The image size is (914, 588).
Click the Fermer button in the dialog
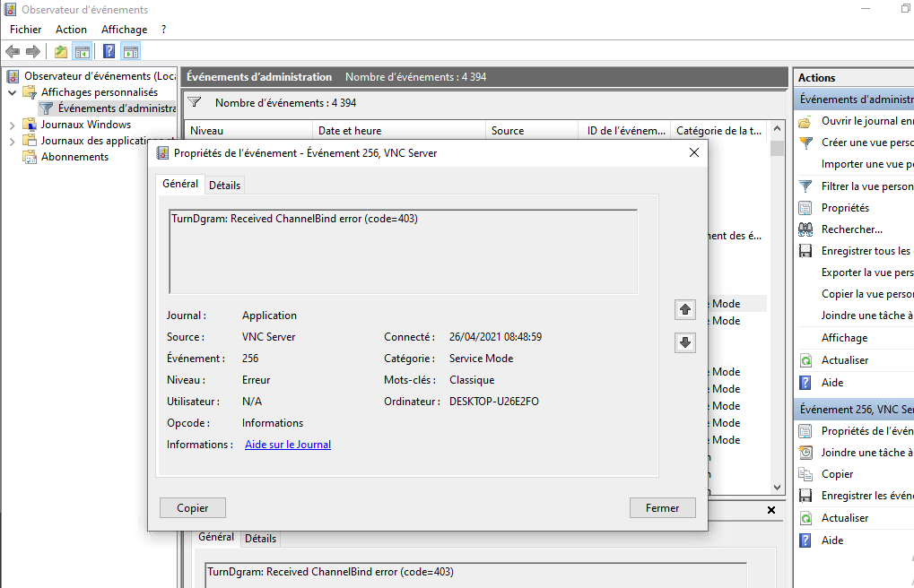click(x=662, y=508)
